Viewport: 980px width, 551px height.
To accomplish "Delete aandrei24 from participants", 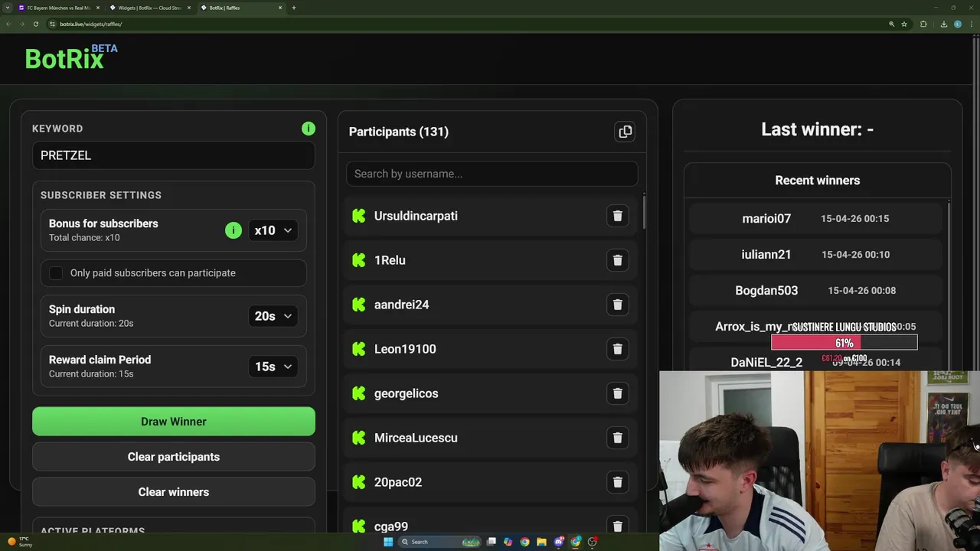I will [x=618, y=305].
